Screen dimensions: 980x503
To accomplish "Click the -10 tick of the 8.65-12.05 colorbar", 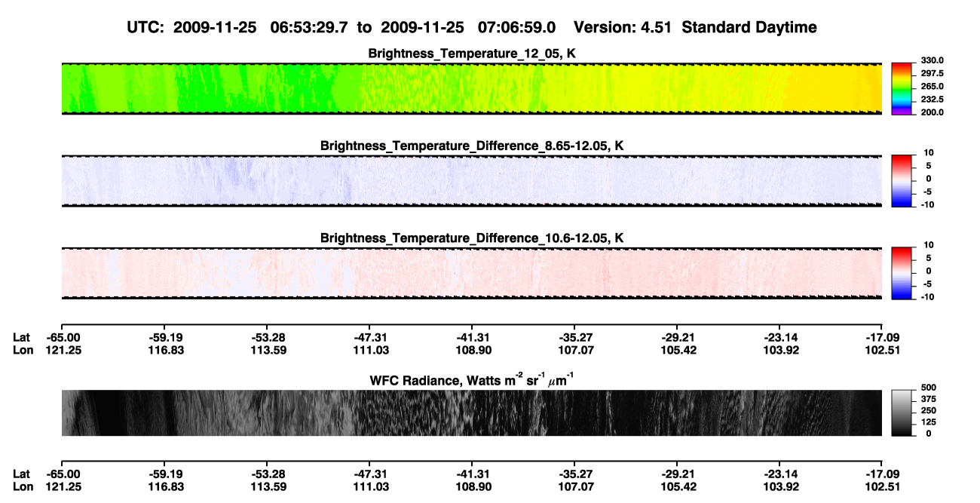I will (926, 204).
